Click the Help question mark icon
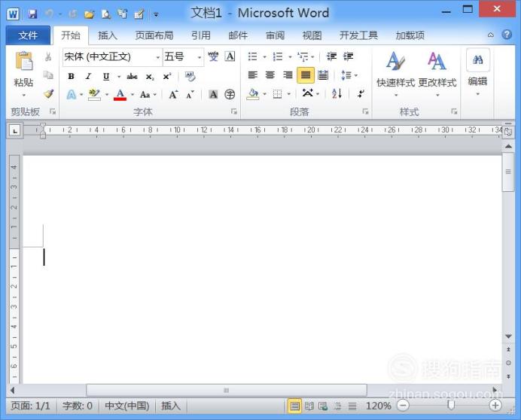The height and width of the screenshot is (420, 521). pyautogui.click(x=507, y=35)
